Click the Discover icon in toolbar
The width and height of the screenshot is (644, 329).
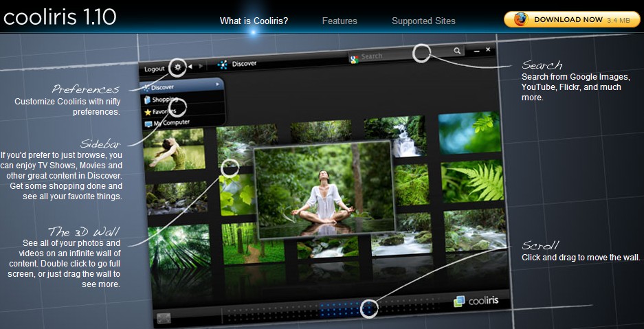point(222,65)
